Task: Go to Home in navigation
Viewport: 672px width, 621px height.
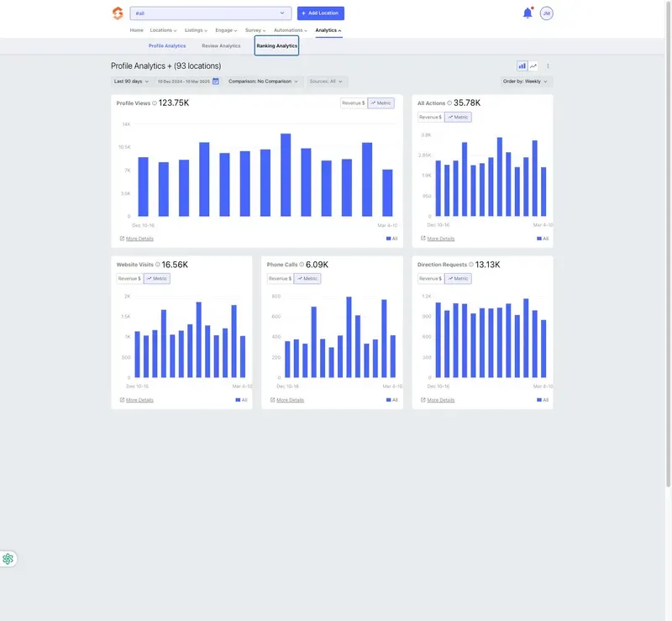Action: pyautogui.click(x=137, y=30)
